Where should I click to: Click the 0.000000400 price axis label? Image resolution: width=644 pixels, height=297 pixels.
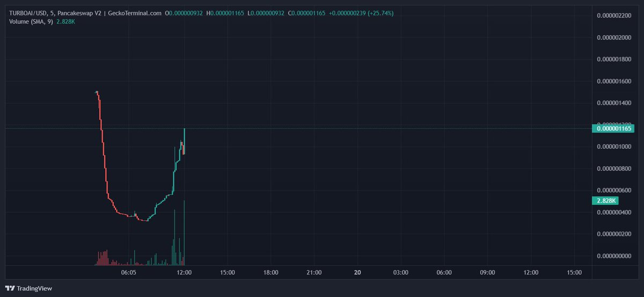pos(614,212)
